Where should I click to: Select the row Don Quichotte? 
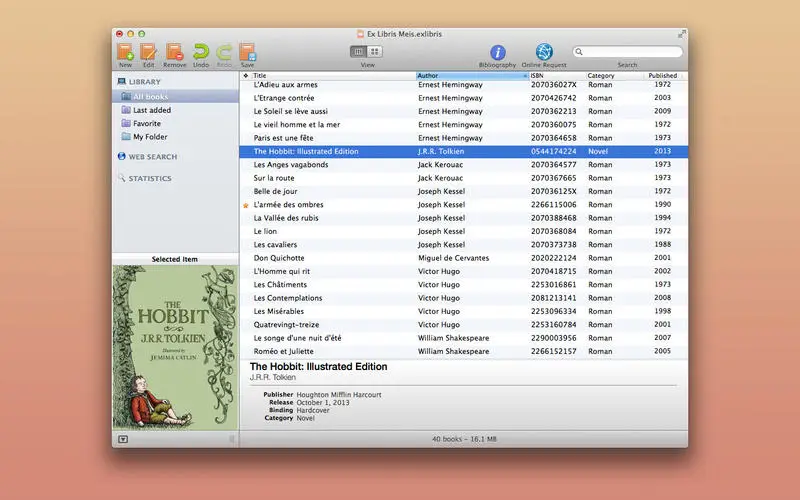[463, 258]
